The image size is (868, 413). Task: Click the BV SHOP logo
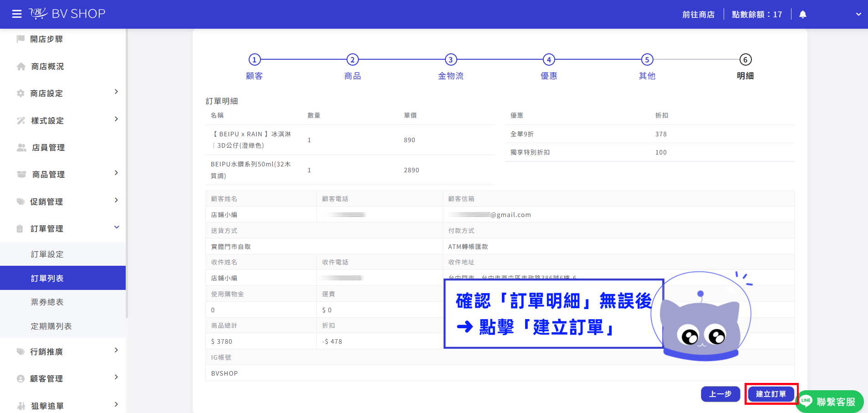pyautogui.click(x=67, y=14)
